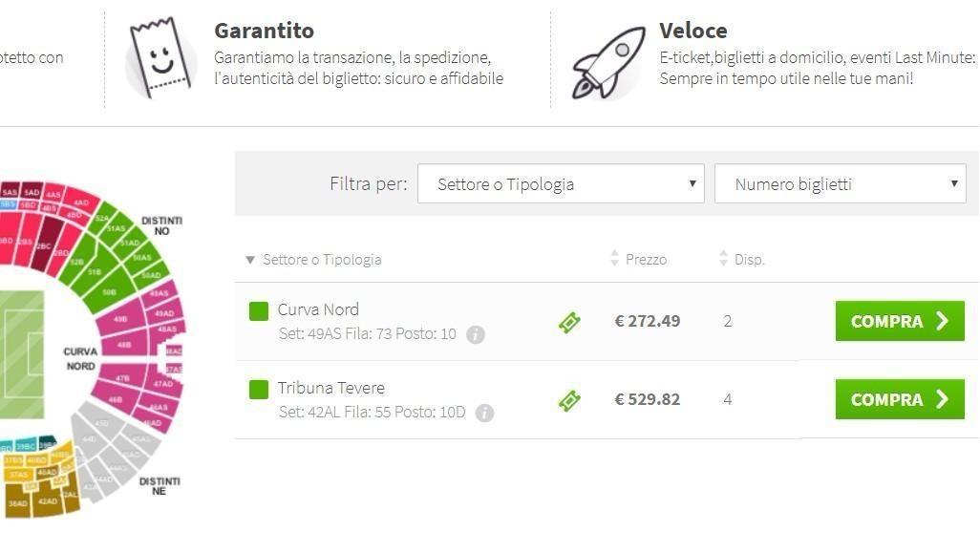
Task: Buy the Tribuna Tevere ticket with COMPRA
Action: (900, 399)
